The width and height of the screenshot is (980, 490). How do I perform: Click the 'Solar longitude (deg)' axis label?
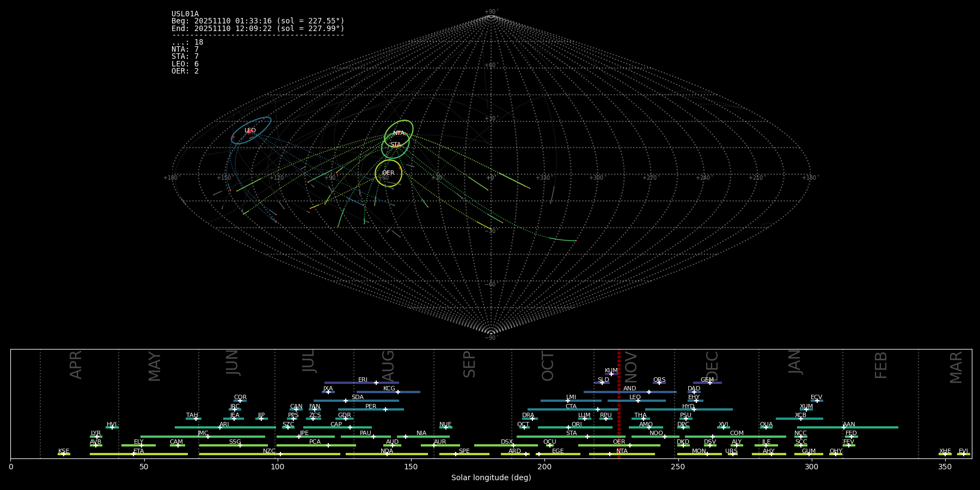(491, 478)
